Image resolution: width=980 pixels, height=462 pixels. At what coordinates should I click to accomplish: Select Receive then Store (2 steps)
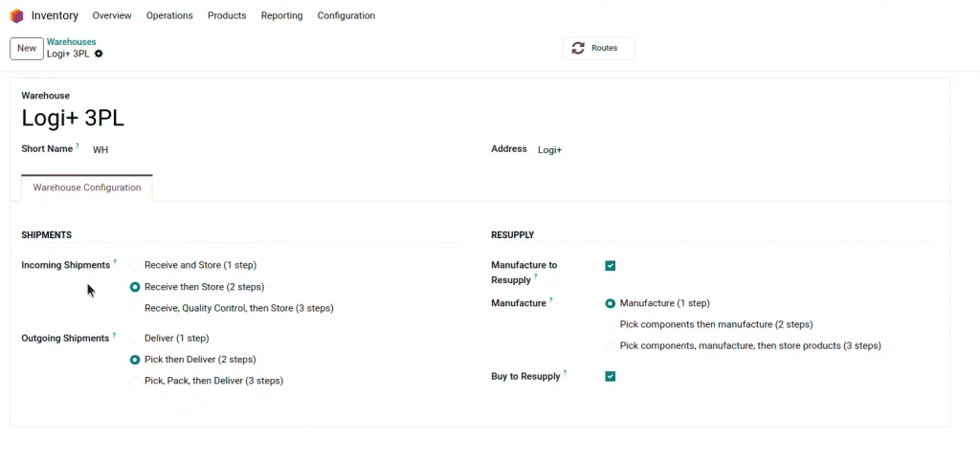pyautogui.click(x=135, y=287)
